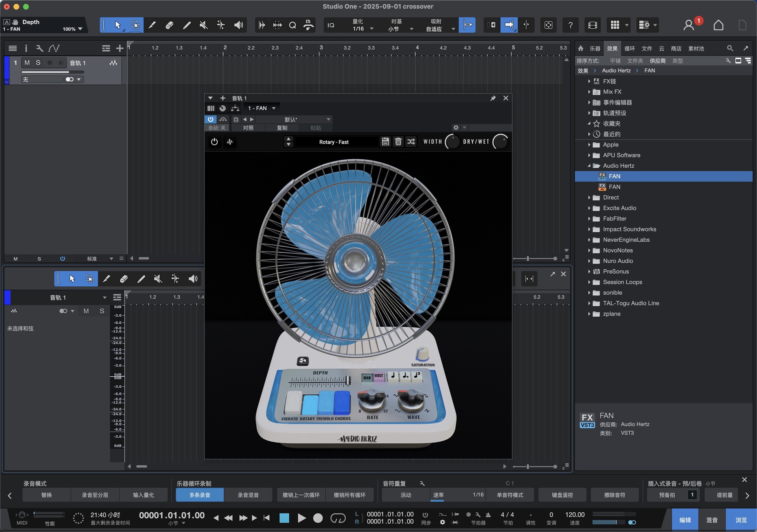Open the 混音 mixer view tab
This screenshot has width=757, height=532.
coord(712,520)
